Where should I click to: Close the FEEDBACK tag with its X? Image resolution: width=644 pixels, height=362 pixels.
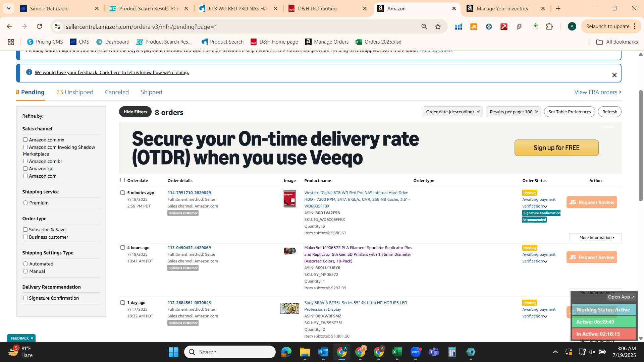[x=32, y=338]
